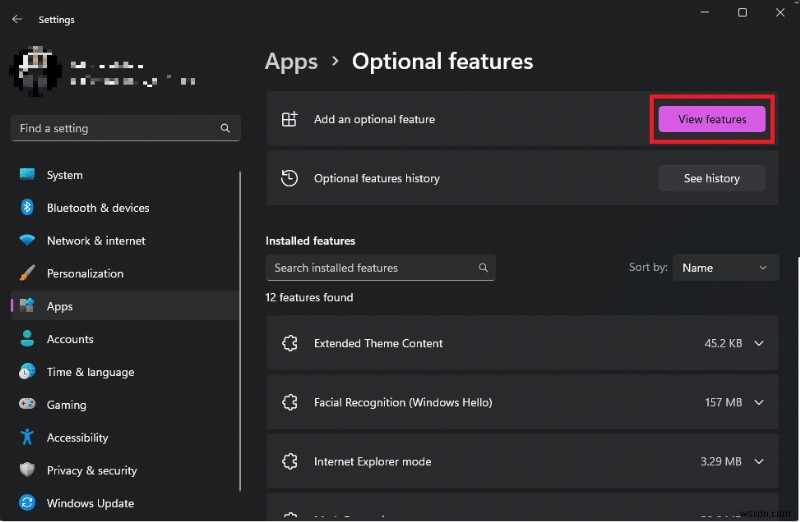Click the Extended Theme Content puzzle icon
Image resolution: width=800 pixels, height=522 pixels.
pos(290,343)
